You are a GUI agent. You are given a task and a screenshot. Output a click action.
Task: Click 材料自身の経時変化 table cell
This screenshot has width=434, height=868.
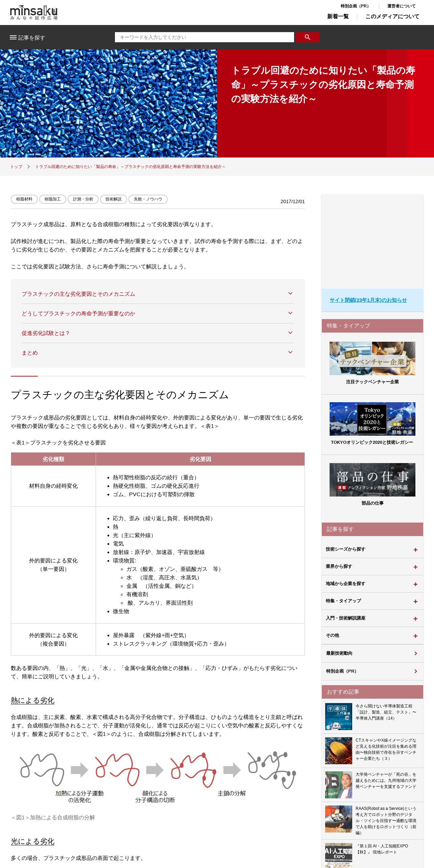[53, 486]
